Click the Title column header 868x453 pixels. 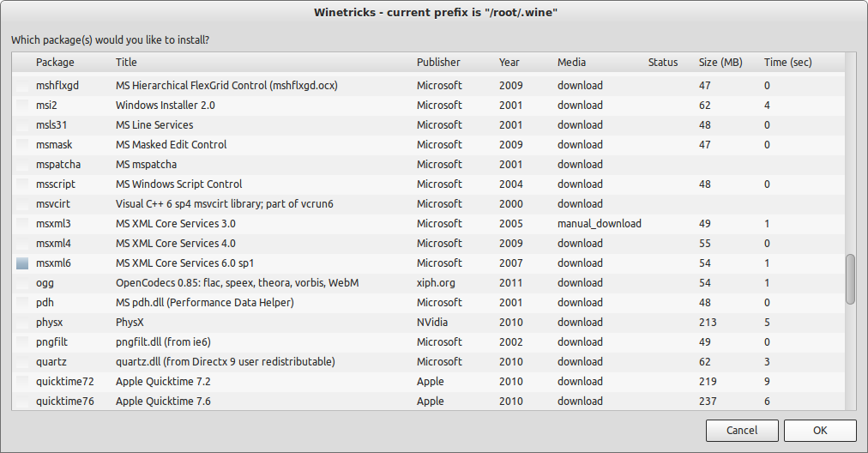point(126,63)
